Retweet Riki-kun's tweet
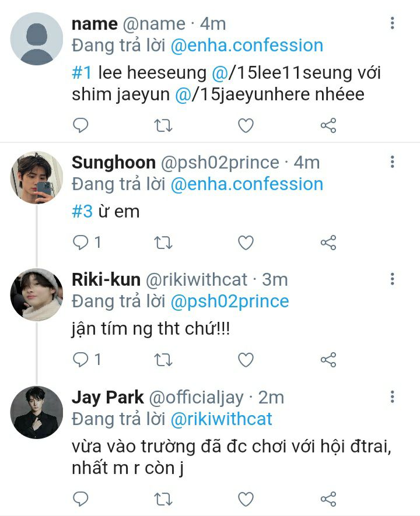 (x=163, y=360)
